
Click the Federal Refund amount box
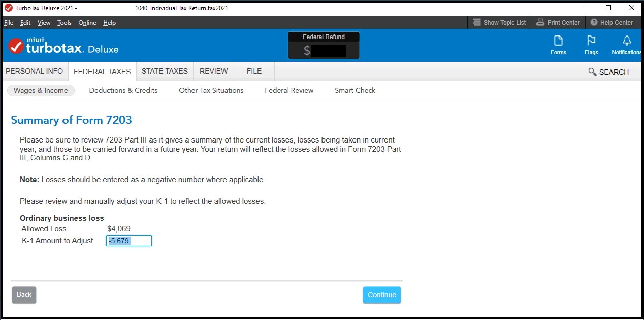pos(324,50)
